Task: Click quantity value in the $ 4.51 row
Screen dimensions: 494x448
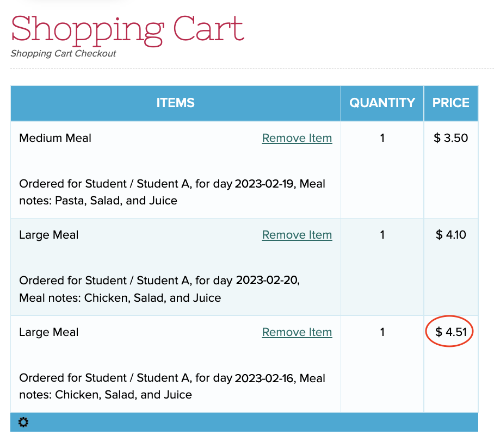Action: [x=382, y=332]
